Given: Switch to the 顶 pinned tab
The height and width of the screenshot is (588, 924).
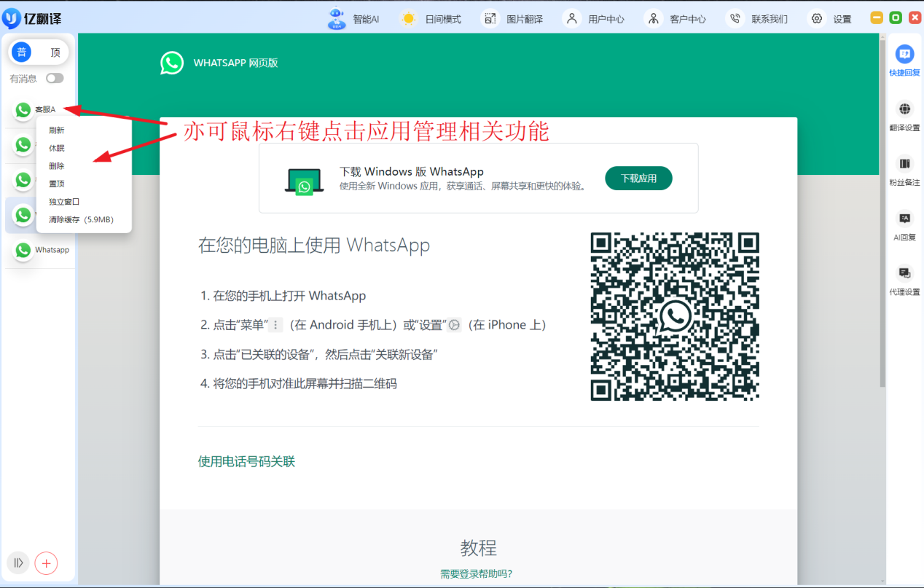Looking at the screenshot, I should [56, 52].
